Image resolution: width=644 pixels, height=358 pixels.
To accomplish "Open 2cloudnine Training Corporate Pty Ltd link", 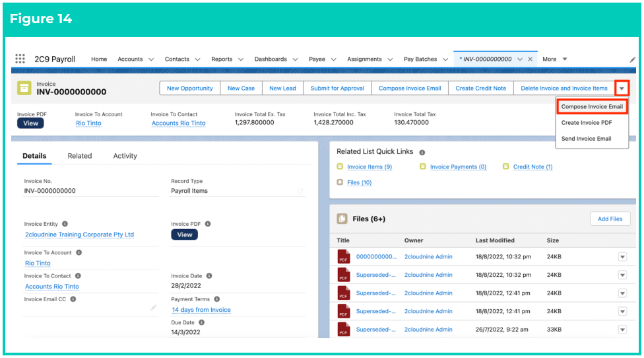I will tap(79, 234).
